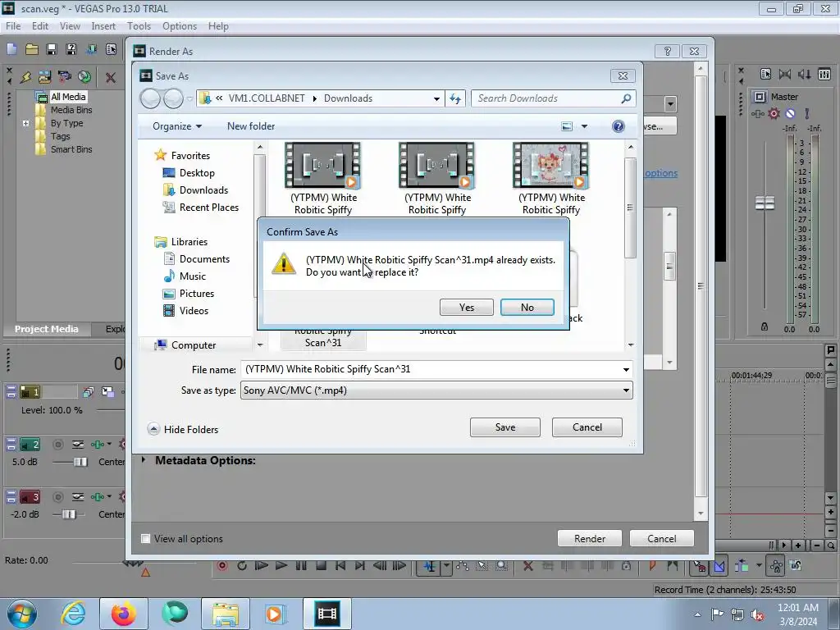Click New folder in Save As toolbar
840x630 pixels.
pos(251,126)
